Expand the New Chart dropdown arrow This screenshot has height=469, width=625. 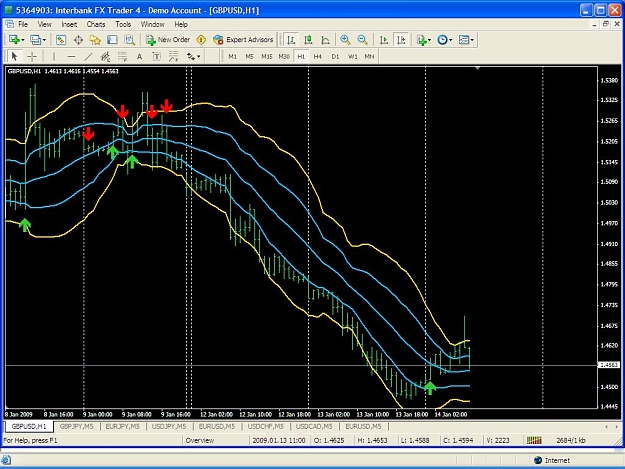click(x=23, y=40)
